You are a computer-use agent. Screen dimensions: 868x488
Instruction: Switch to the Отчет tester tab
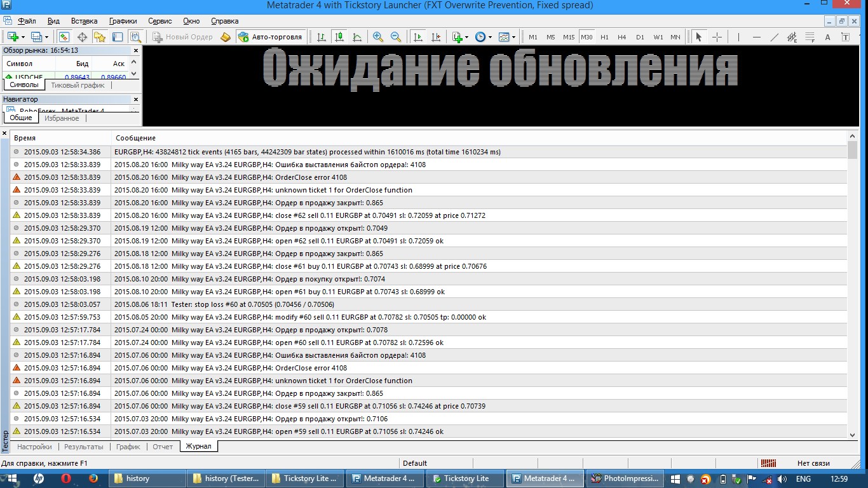tap(163, 447)
